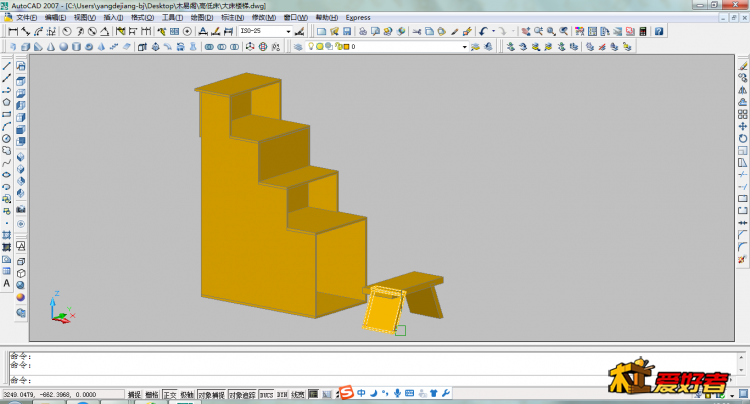
Task: Create a 3D Sphere solid
Action: [x=63, y=47]
